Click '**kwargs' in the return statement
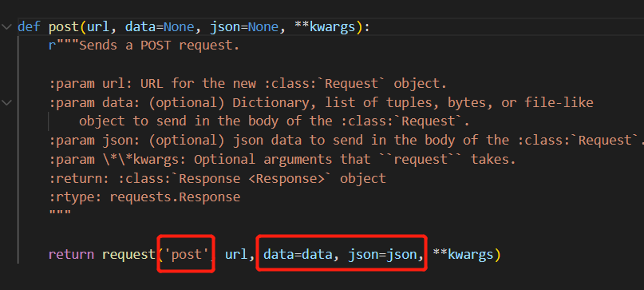644x290 pixels. [x=463, y=255]
